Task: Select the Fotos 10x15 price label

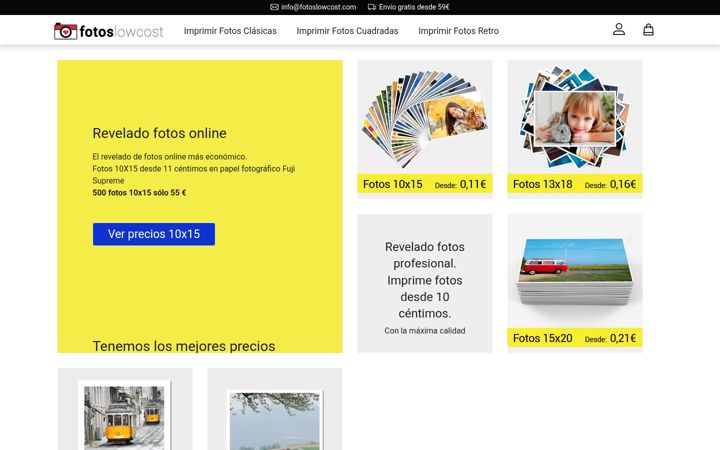Action: tap(425, 184)
